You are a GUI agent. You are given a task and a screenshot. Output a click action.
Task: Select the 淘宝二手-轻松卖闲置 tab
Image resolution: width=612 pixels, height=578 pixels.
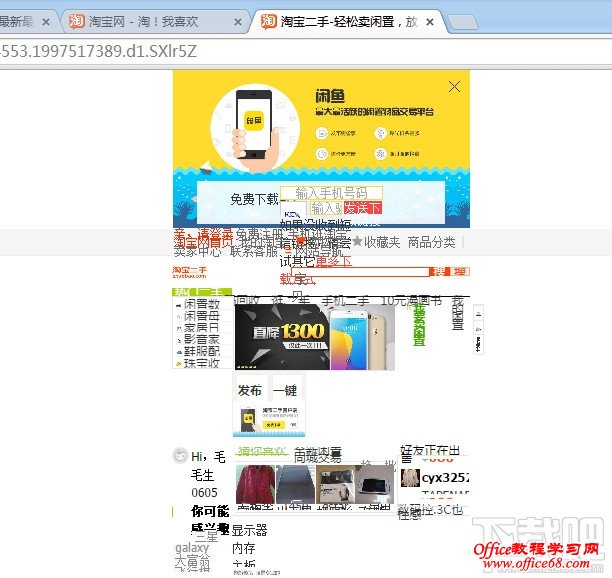(x=349, y=22)
